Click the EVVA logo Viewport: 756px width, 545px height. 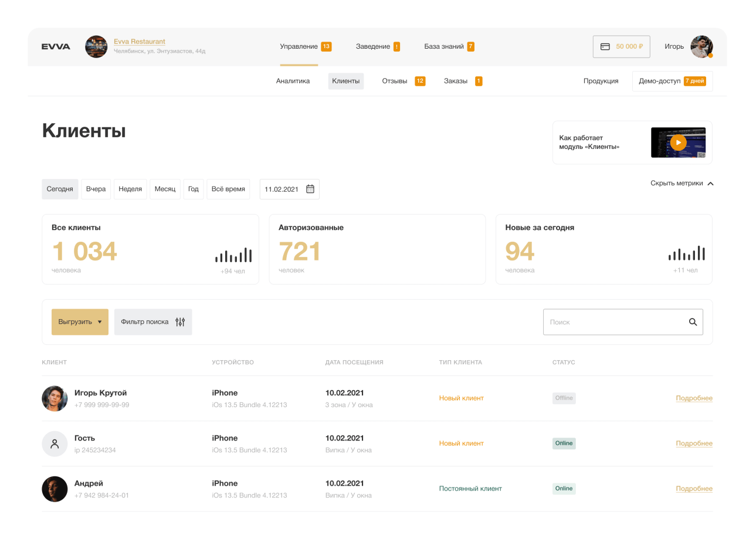coord(56,47)
